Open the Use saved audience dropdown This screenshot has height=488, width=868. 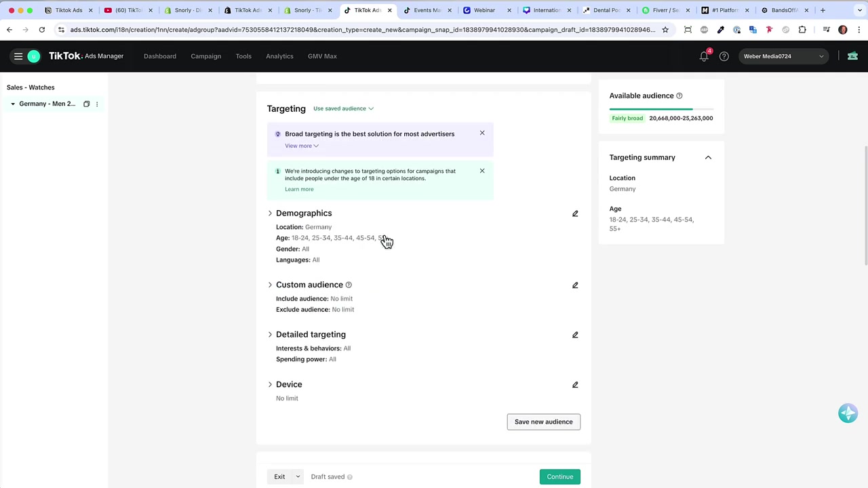click(x=343, y=108)
